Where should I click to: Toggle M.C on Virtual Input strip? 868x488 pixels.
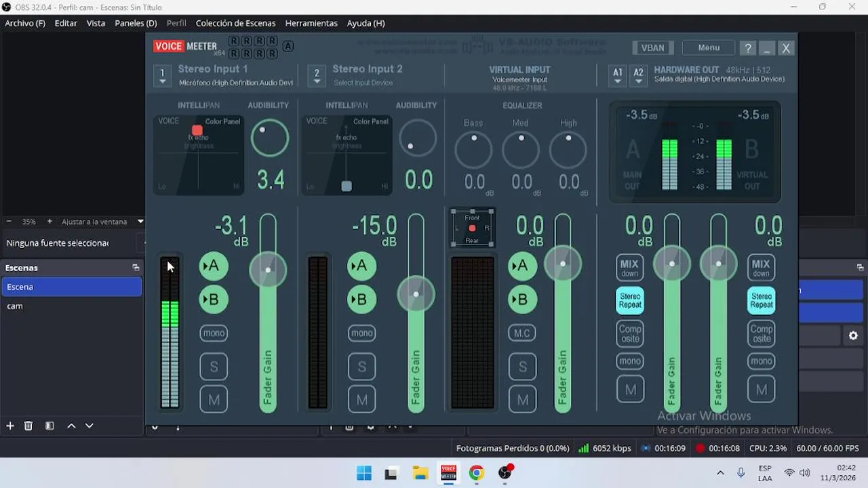point(522,333)
